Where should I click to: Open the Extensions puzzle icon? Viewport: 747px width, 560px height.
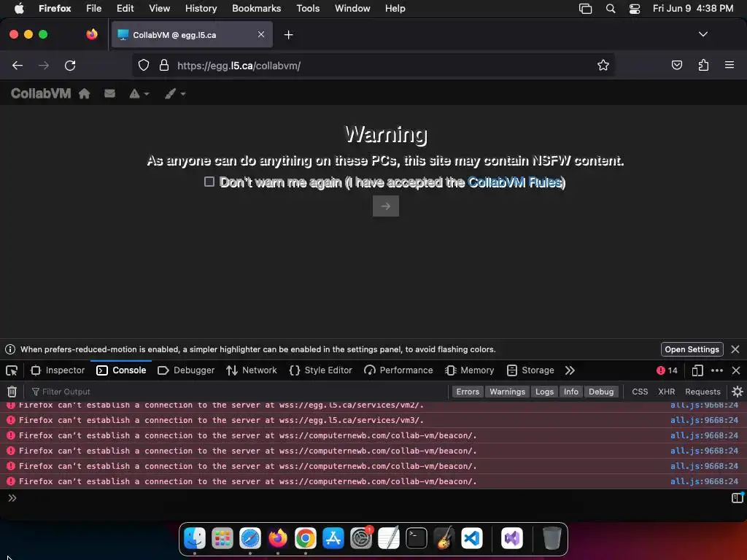tap(703, 65)
